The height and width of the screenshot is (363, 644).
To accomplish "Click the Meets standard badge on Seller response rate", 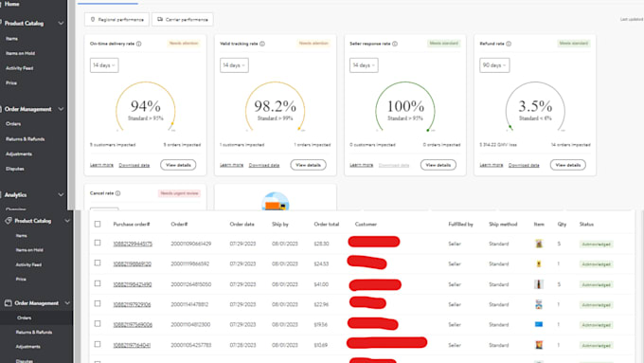I will pos(443,44).
